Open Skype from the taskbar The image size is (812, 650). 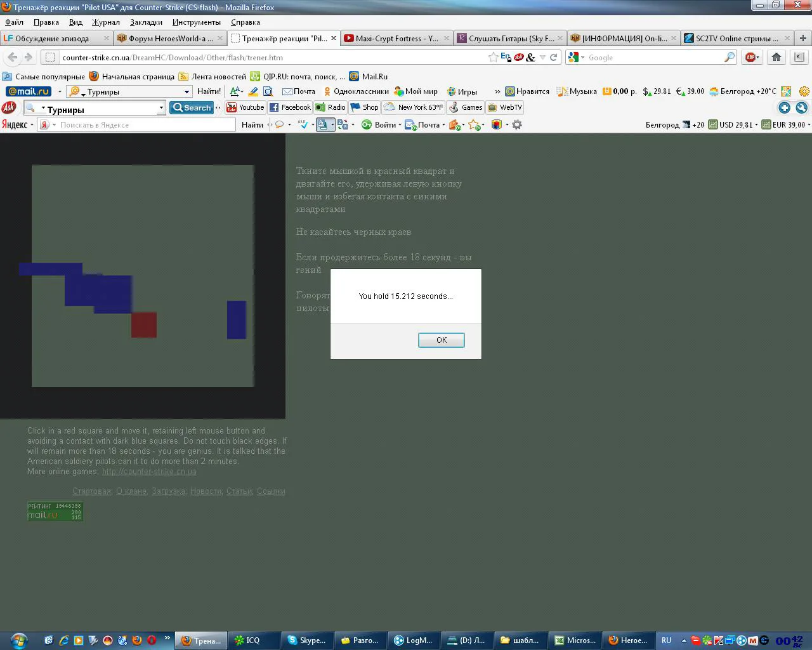click(x=306, y=640)
